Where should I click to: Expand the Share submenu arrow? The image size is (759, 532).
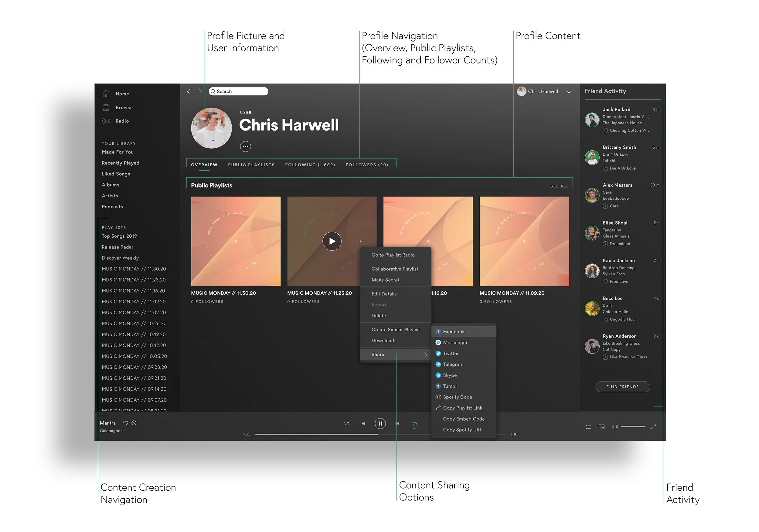tap(426, 354)
